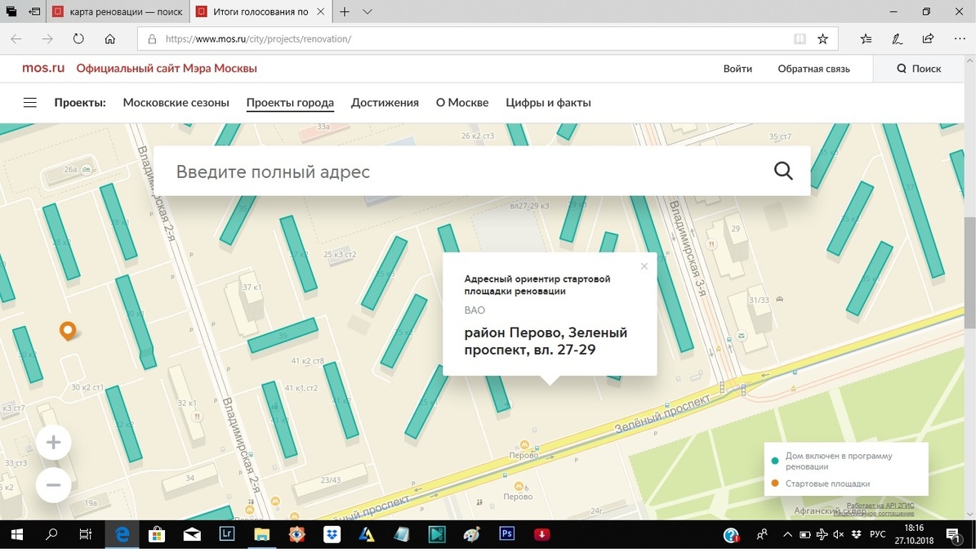The height and width of the screenshot is (553, 980).
Task: Open Windows search from the taskbar
Action: pyautogui.click(x=51, y=535)
